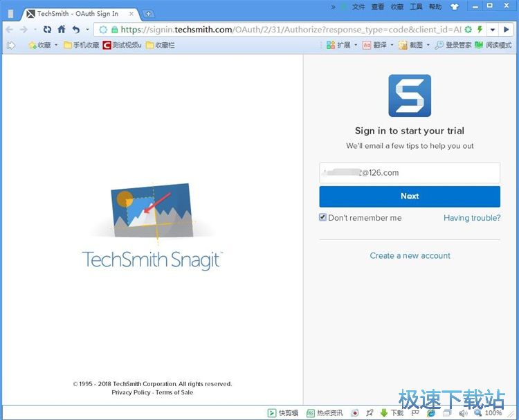This screenshot has width=519, height=420.
Task: Open the address bar dropdown arrow
Action: (493, 30)
